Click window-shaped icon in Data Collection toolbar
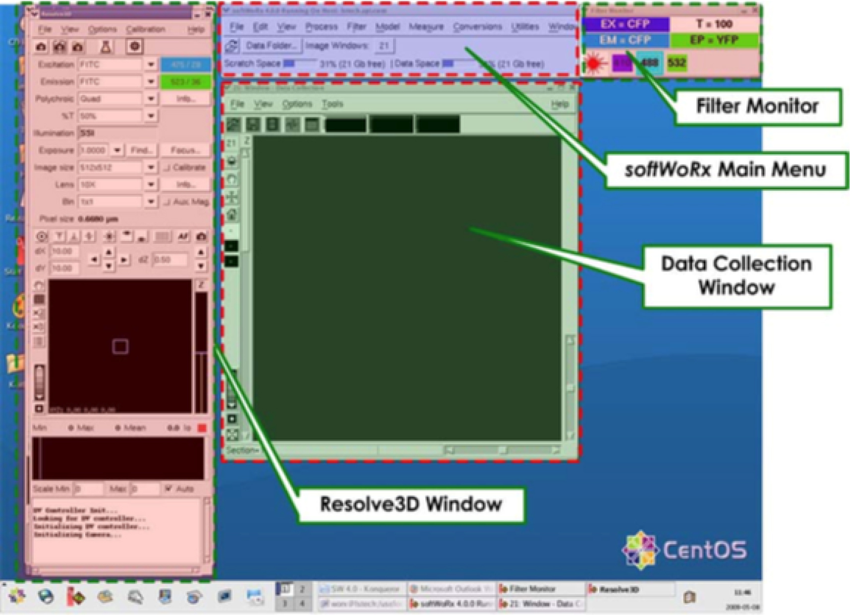852x616 pixels. 312,124
